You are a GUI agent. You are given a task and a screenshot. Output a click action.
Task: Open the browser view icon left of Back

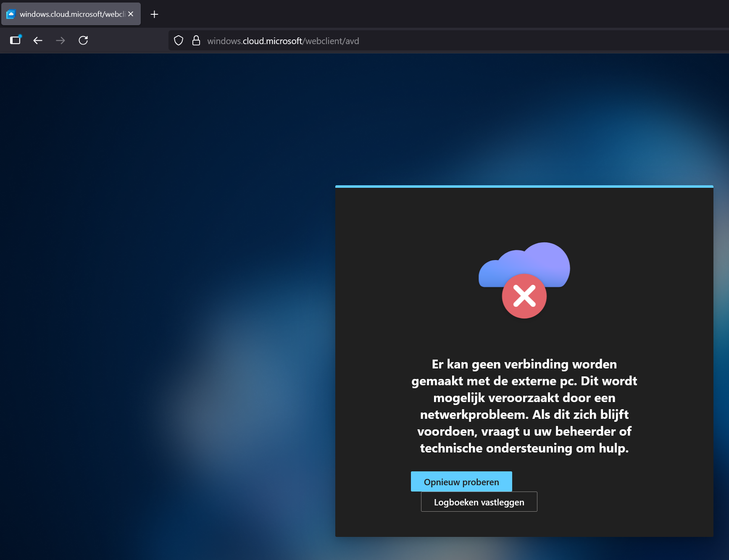tap(16, 40)
